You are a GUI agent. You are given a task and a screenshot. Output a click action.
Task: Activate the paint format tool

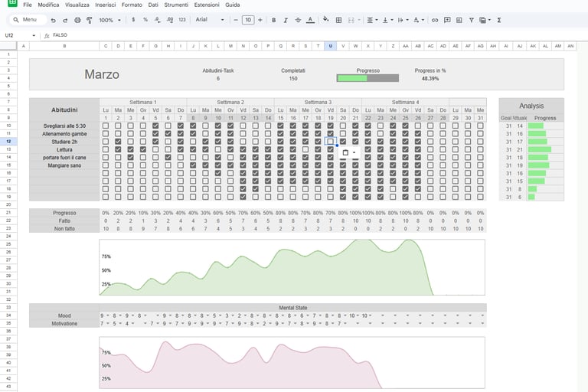tap(90, 20)
